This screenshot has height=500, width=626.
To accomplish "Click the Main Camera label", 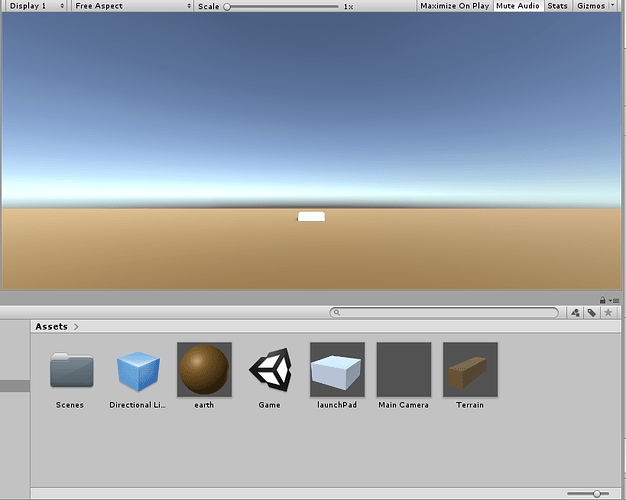I will (x=404, y=405).
